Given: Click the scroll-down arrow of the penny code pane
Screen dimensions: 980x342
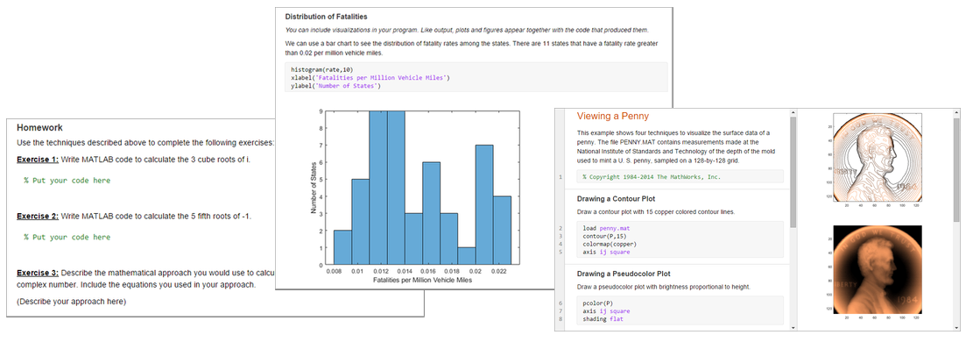Looking at the screenshot, I should pyautogui.click(x=793, y=327).
